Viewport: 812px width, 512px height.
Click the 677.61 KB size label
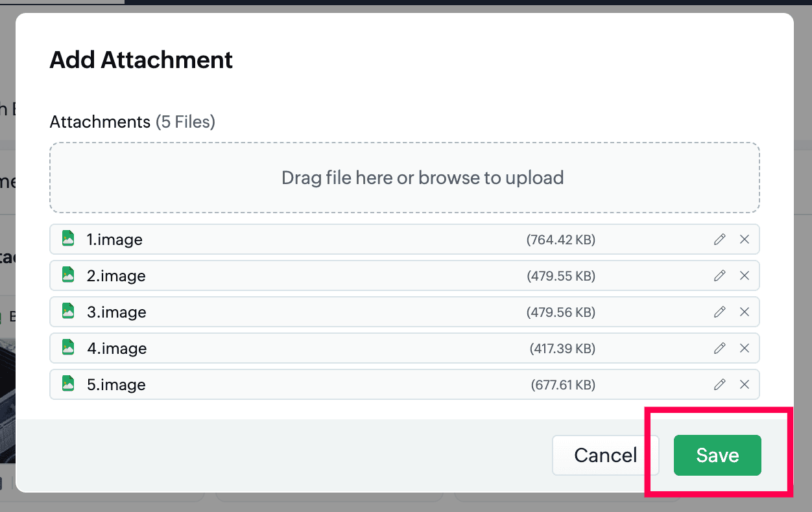pyautogui.click(x=563, y=385)
